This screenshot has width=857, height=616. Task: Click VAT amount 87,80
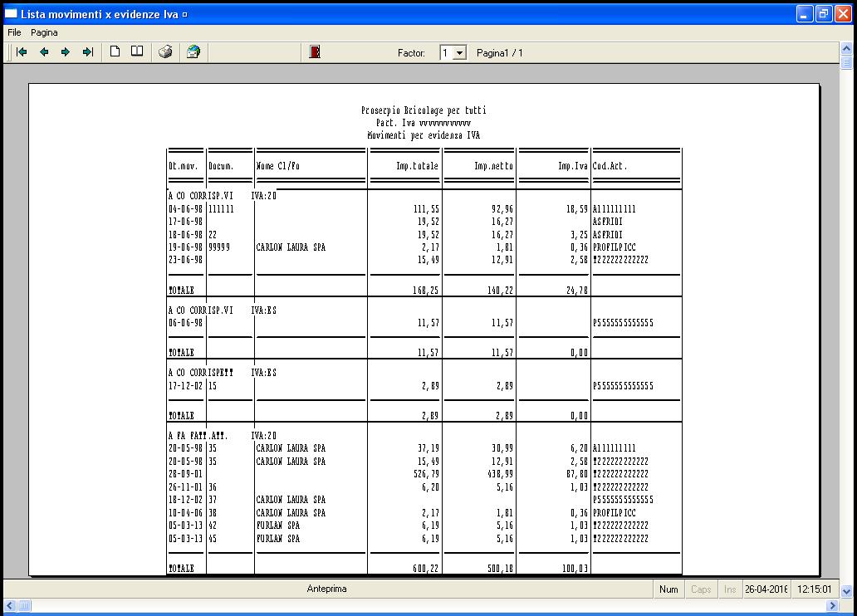point(576,474)
